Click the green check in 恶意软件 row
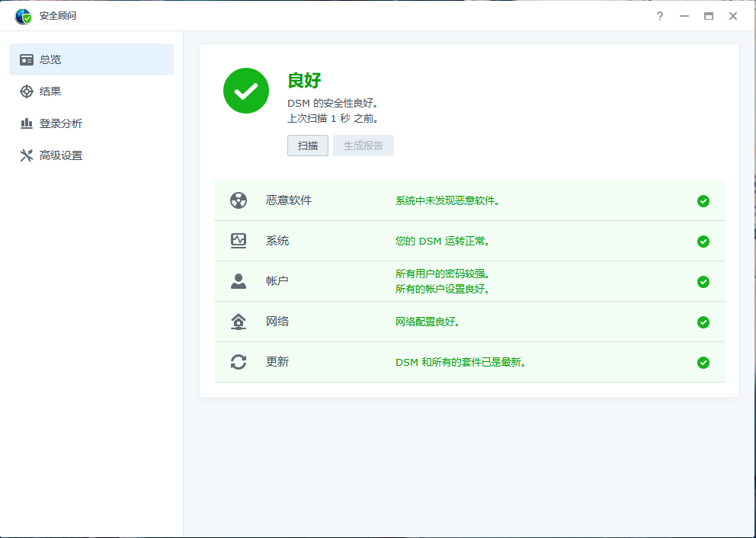 (x=703, y=201)
